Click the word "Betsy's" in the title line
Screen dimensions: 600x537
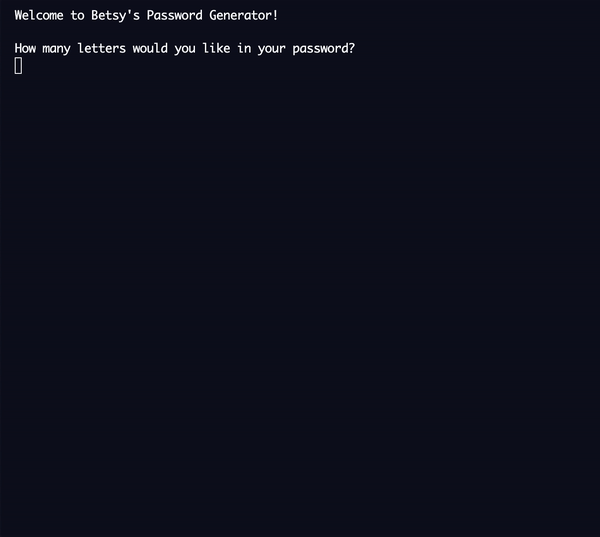point(115,16)
